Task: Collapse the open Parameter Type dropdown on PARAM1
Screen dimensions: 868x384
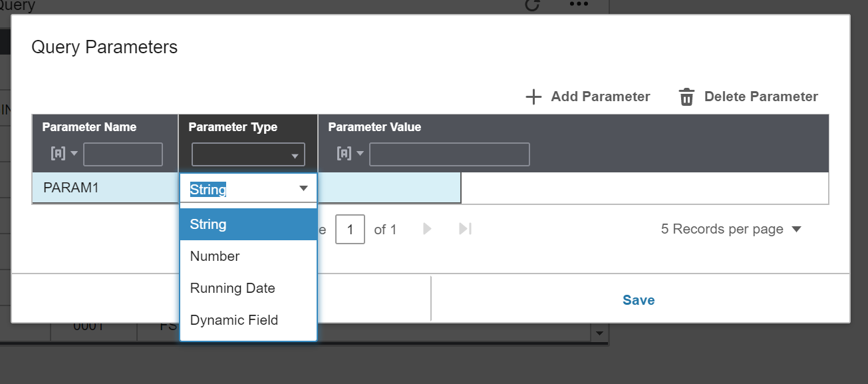Action: (x=303, y=189)
